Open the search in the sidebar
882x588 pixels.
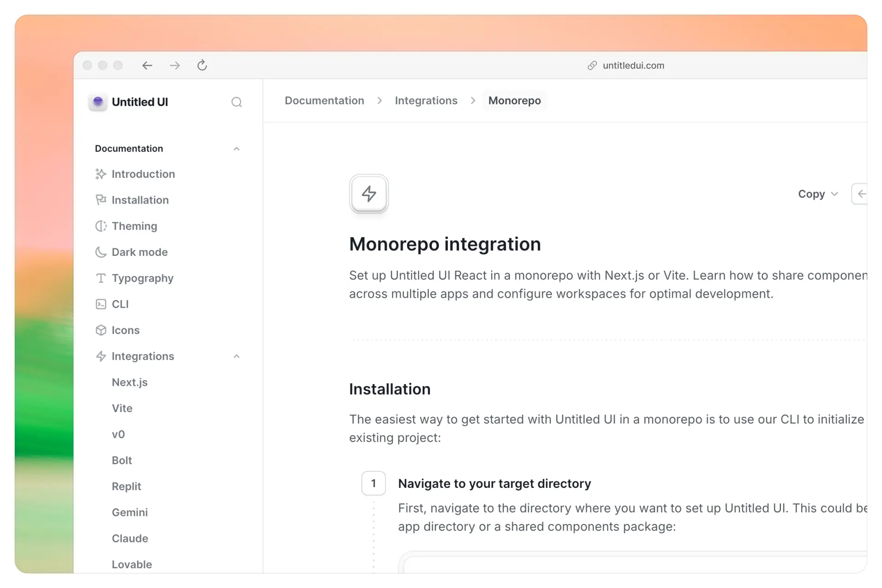coord(237,102)
